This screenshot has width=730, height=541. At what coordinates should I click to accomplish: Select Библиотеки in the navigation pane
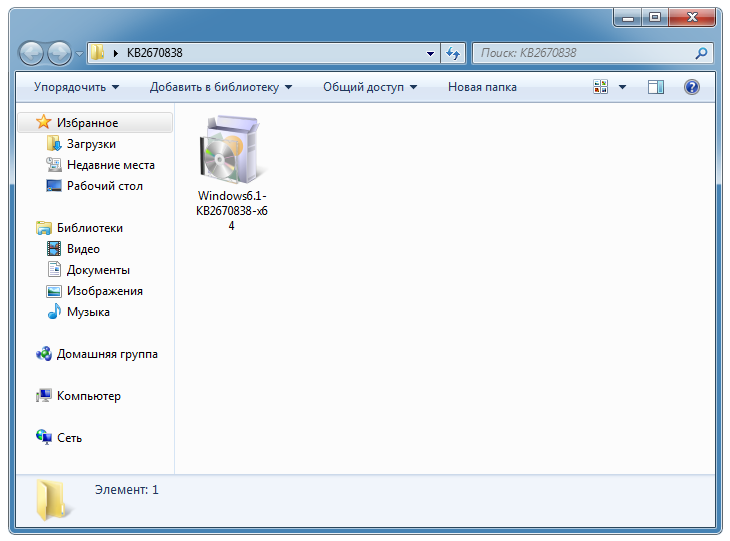[x=90, y=228]
